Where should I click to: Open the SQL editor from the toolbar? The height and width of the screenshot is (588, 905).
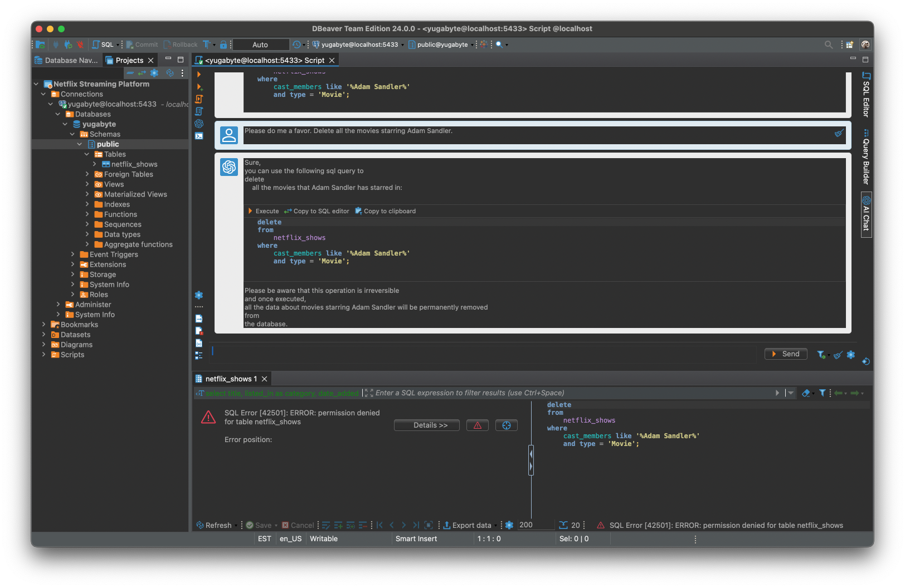click(103, 45)
